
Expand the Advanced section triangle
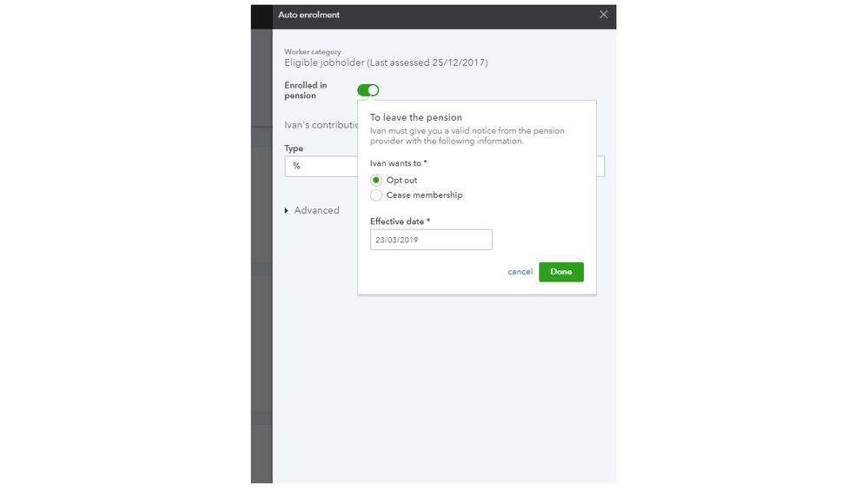(x=288, y=210)
